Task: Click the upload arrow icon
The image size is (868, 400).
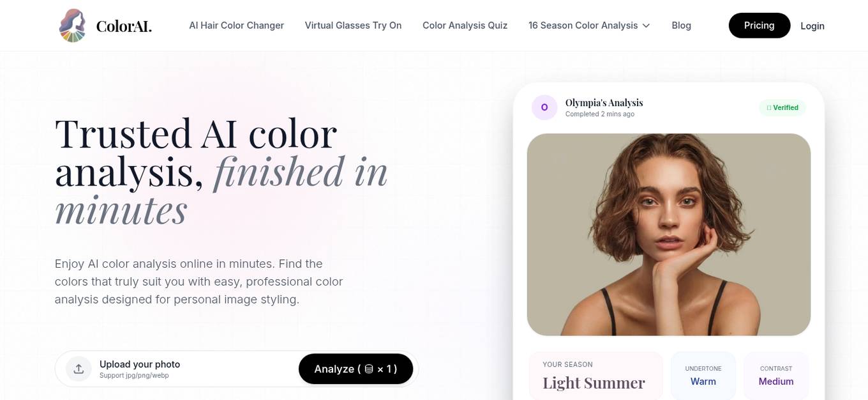Action: pos(79,369)
